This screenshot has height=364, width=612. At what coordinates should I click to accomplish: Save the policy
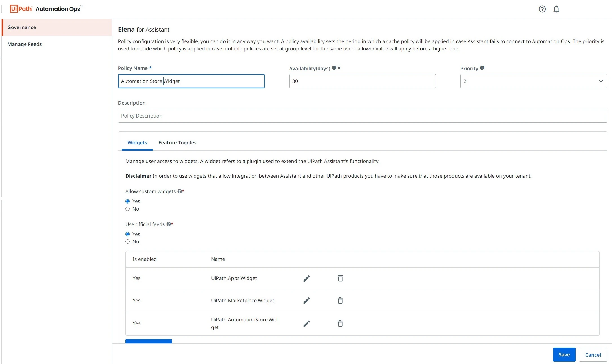coord(564,355)
